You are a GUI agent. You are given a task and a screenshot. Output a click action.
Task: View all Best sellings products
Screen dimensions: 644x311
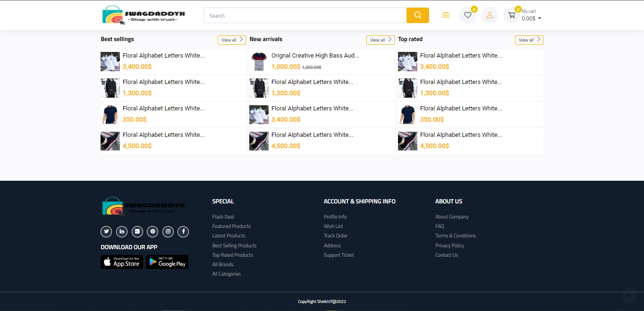click(x=231, y=40)
